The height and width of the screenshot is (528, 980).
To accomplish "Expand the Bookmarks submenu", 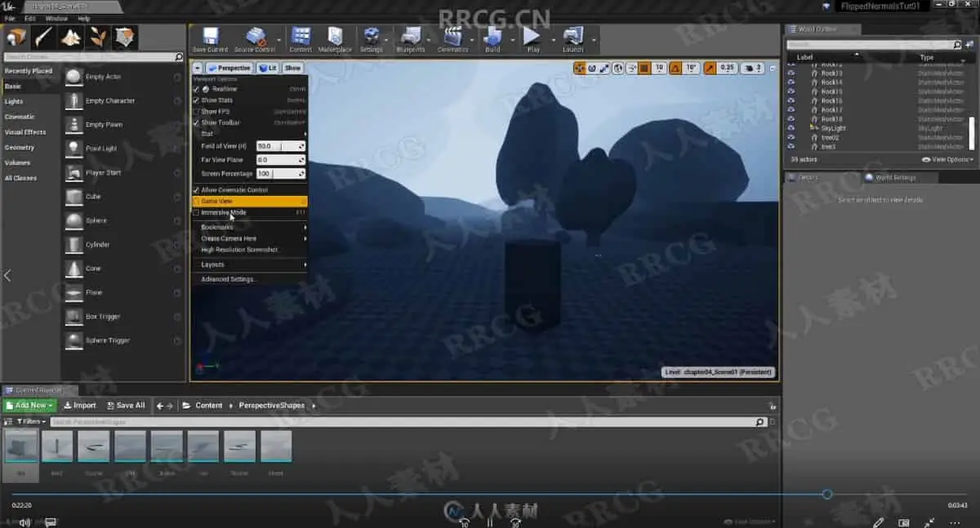I will coord(249,227).
